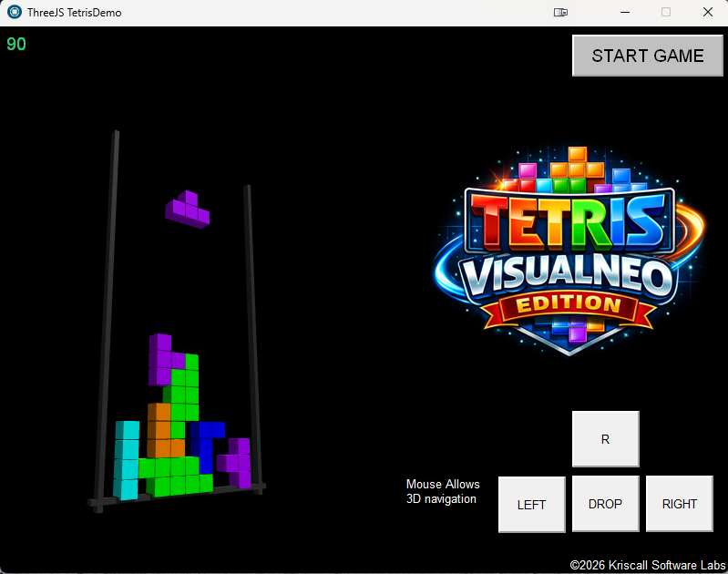This screenshot has height=574, width=728.
Task: Click the Mouse Allows 3D navigation text
Action: pos(443,491)
